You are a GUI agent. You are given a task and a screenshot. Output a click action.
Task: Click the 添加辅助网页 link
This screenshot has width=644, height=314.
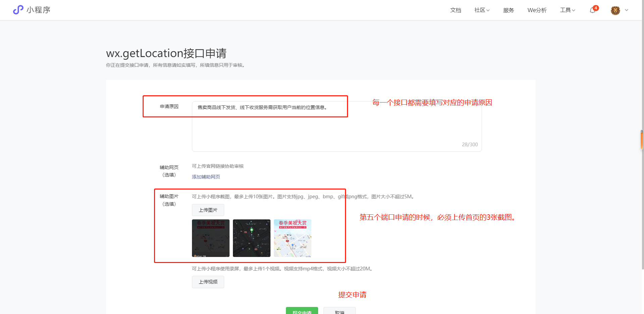(x=206, y=177)
